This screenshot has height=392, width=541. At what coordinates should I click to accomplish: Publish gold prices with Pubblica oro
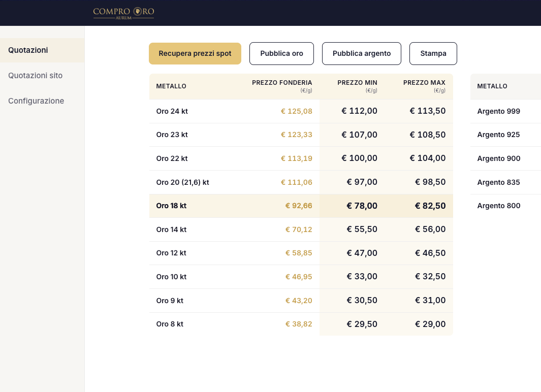[x=281, y=53]
